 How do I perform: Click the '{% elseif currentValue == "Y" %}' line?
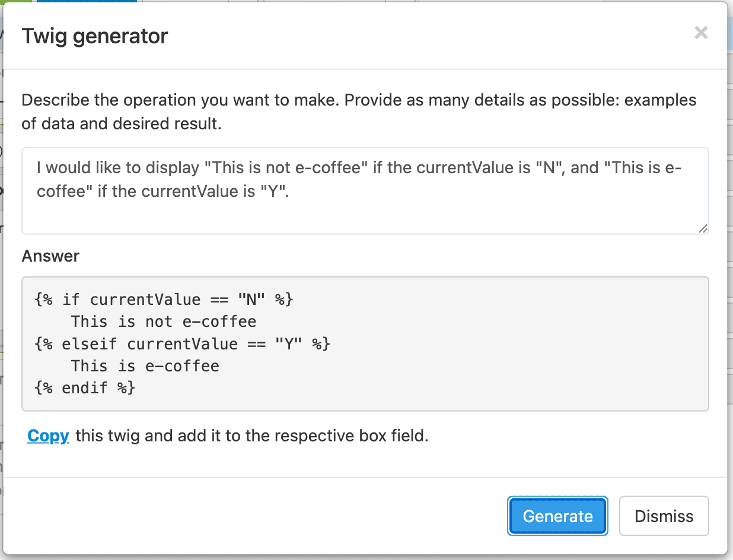pyautogui.click(x=183, y=344)
